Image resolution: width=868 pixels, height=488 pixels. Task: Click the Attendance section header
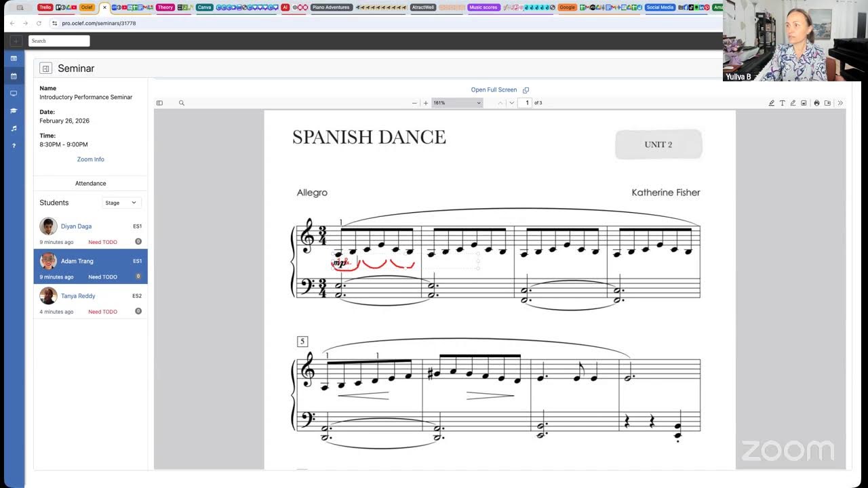pos(91,184)
